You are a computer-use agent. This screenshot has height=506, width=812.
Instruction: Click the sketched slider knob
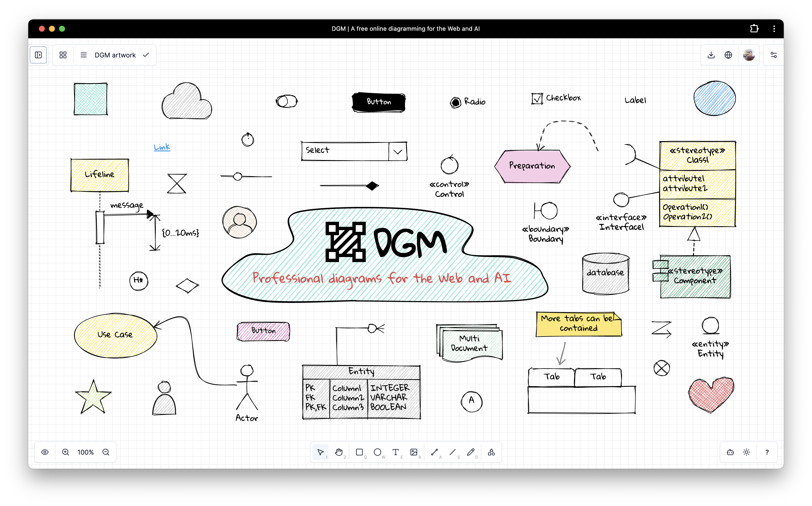238,176
